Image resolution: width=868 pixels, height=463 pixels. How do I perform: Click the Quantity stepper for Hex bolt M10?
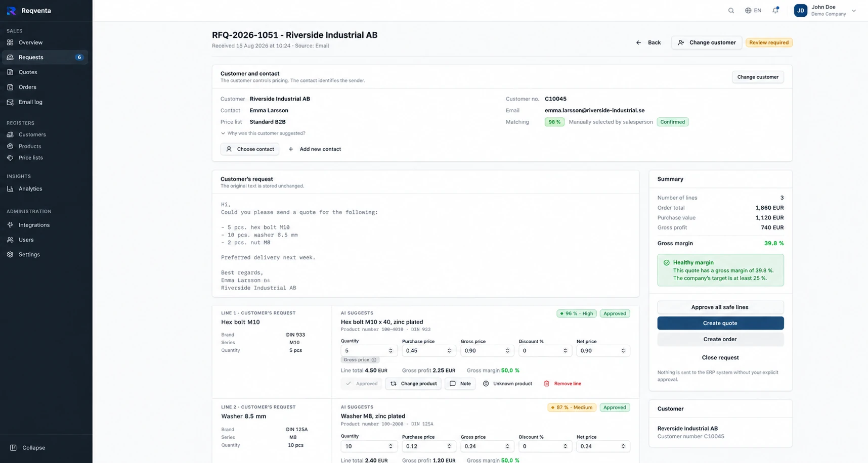coord(390,351)
